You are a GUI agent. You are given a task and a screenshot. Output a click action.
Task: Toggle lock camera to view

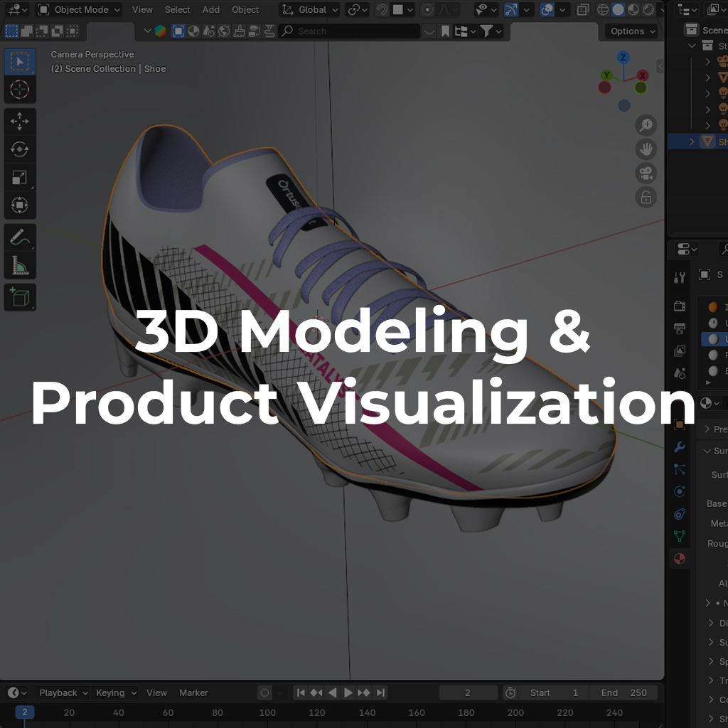(646, 198)
